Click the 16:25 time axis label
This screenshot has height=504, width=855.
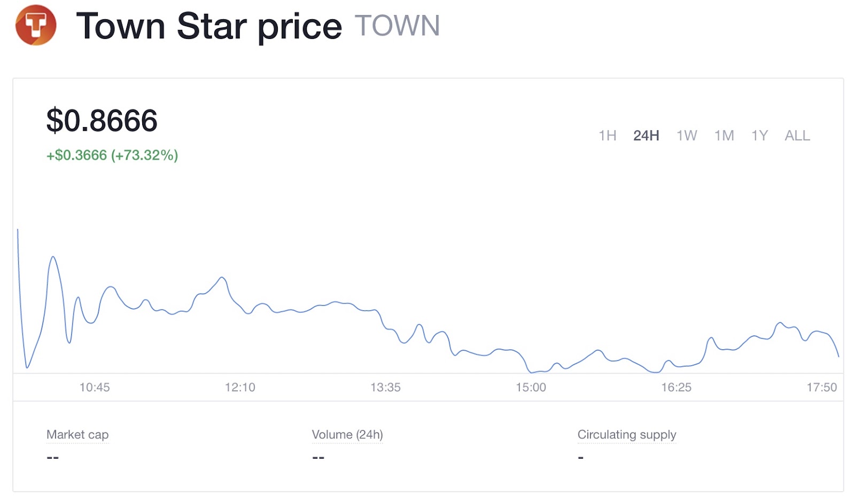676,387
